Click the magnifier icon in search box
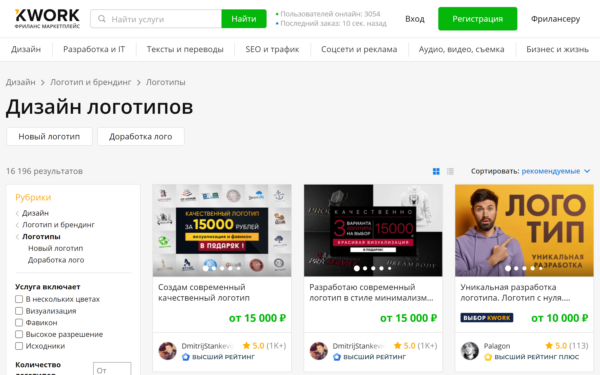600x375 pixels. click(x=101, y=19)
